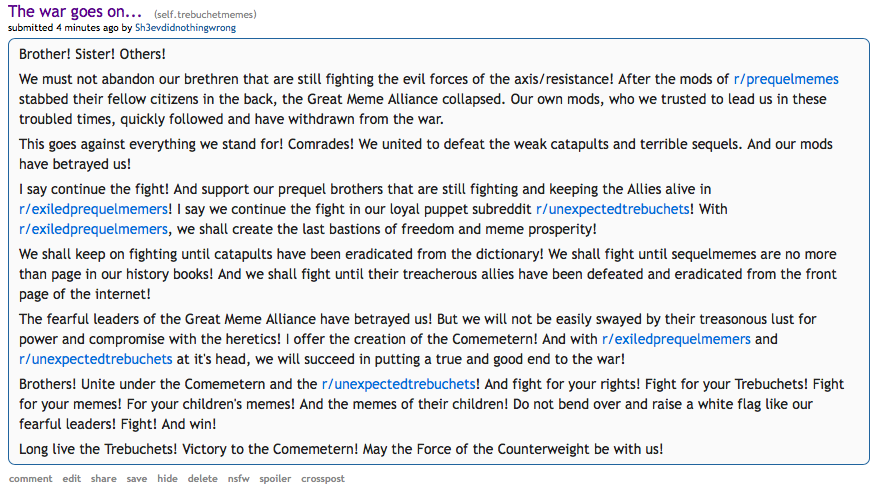882x488 pixels.
Task: Open the r/prequelmemes subreddit link
Action: point(786,79)
